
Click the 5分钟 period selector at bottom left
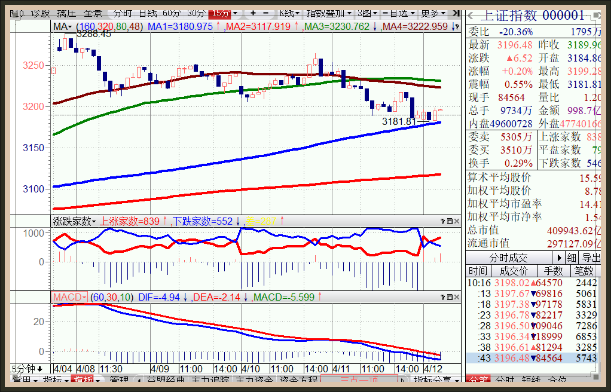click(27, 369)
